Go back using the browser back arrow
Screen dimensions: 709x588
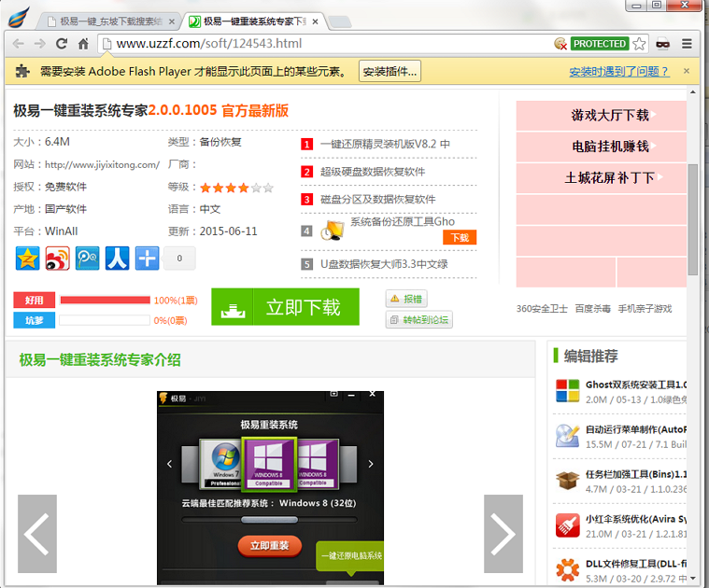(x=18, y=44)
